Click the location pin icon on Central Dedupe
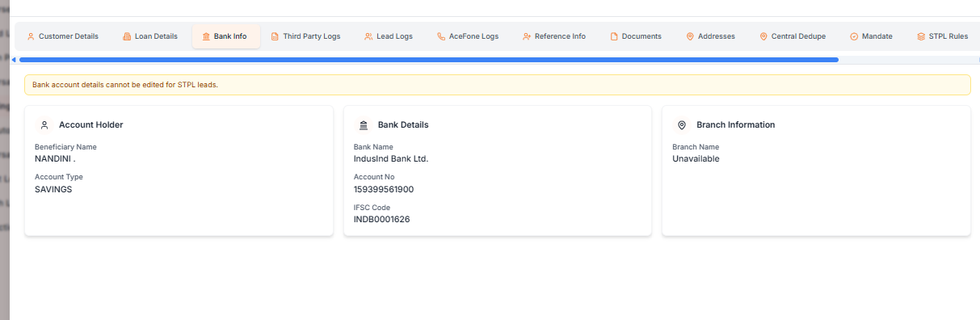The height and width of the screenshot is (320, 980). click(763, 36)
